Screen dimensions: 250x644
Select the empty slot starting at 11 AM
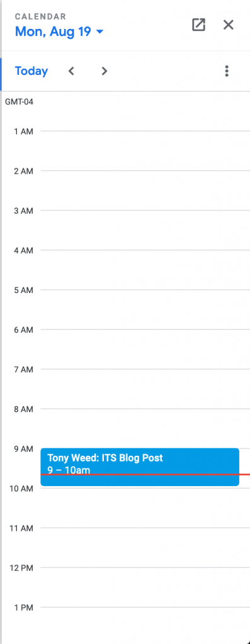pyautogui.click(x=145, y=548)
